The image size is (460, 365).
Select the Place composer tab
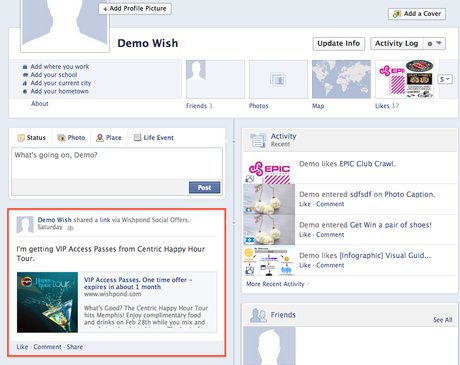109,138
